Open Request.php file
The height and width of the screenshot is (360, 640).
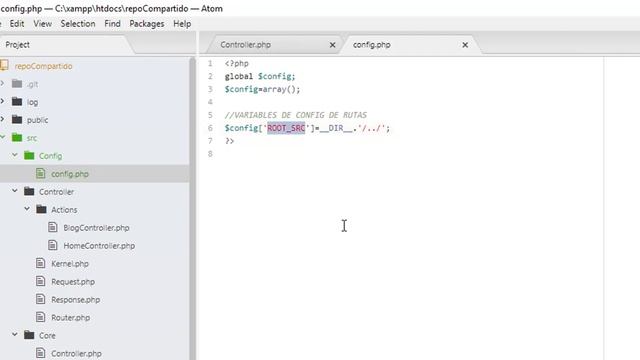pos(73,282)
